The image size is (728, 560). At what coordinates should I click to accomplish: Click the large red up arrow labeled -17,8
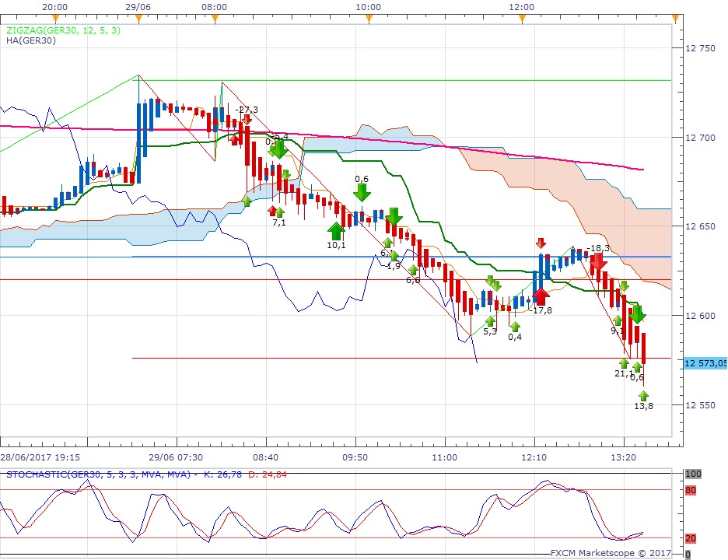tap(541, 296)
